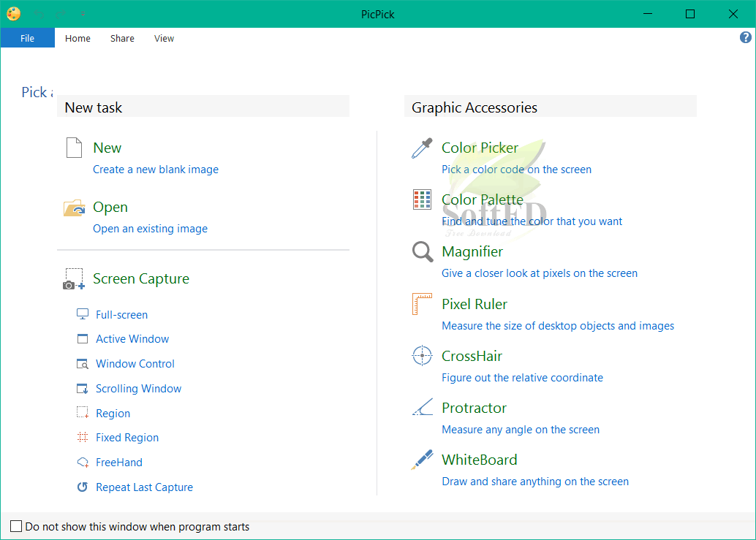
Task: Click the color grid icon for Color Palette
Action: 422,199
